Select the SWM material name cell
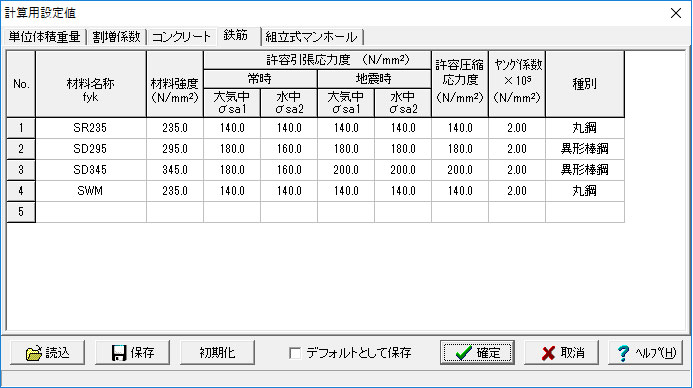693x388 pixels. tap(91, 191)
